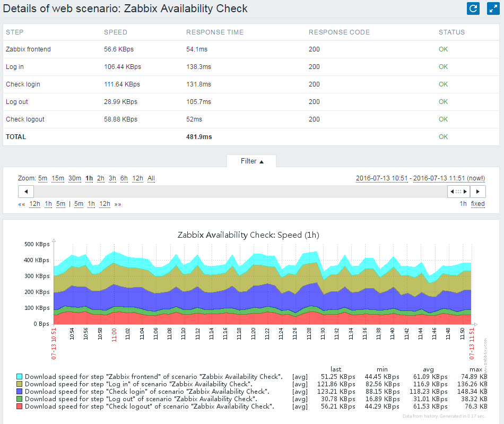The image size is (504, 424).
Task: Toggle the fixed period link
Action: coord(477,204)
